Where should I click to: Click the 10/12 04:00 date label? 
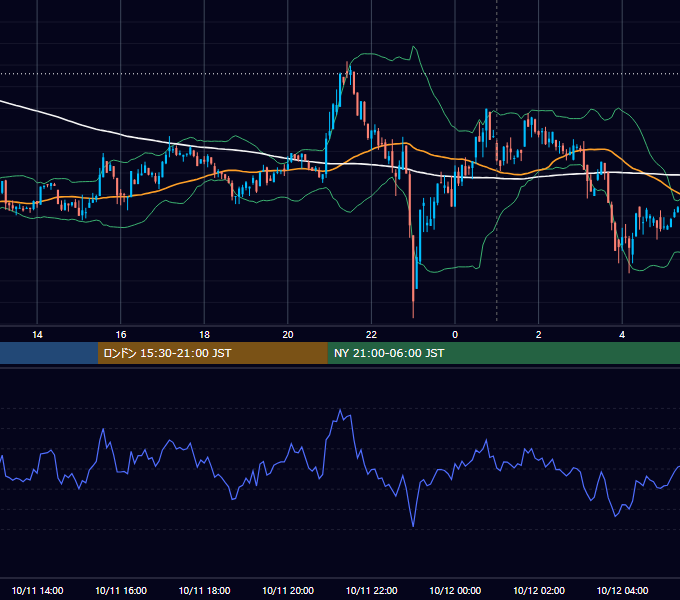tap(622, 590)
